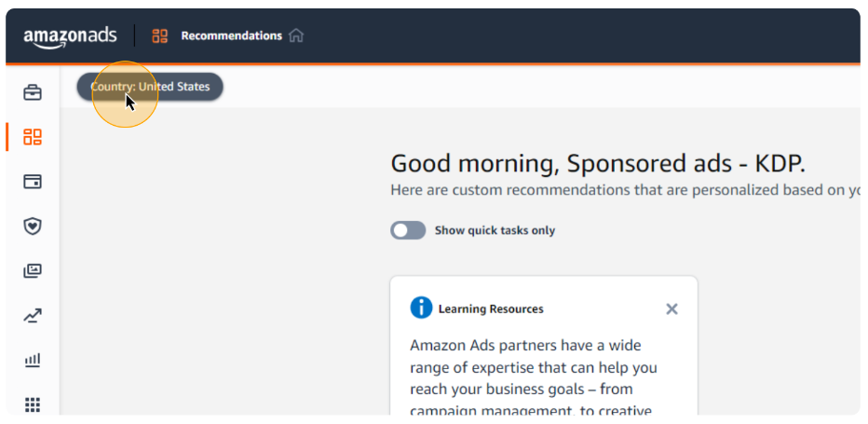Image resolution: width=868 pixels, height=424 pixels.
Task: Open the briefcase icon in the sidebar
Action: (33, 92)
